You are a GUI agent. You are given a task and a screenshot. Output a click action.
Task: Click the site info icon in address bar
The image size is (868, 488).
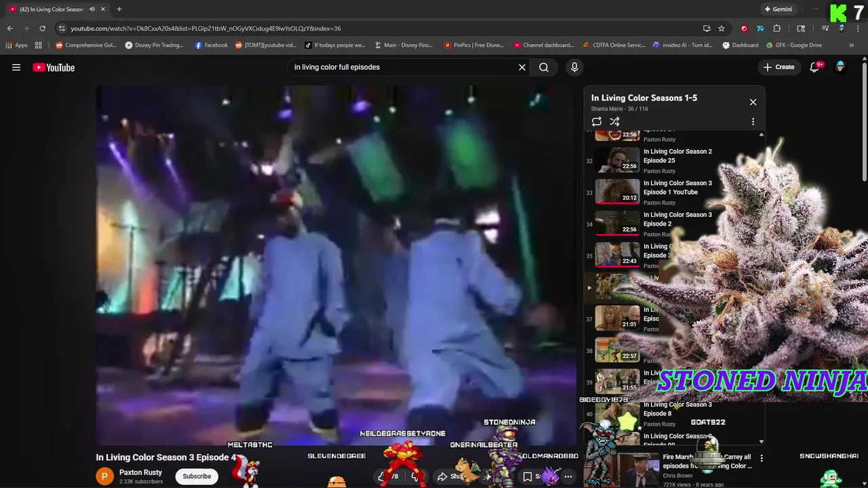click(62, 28)
